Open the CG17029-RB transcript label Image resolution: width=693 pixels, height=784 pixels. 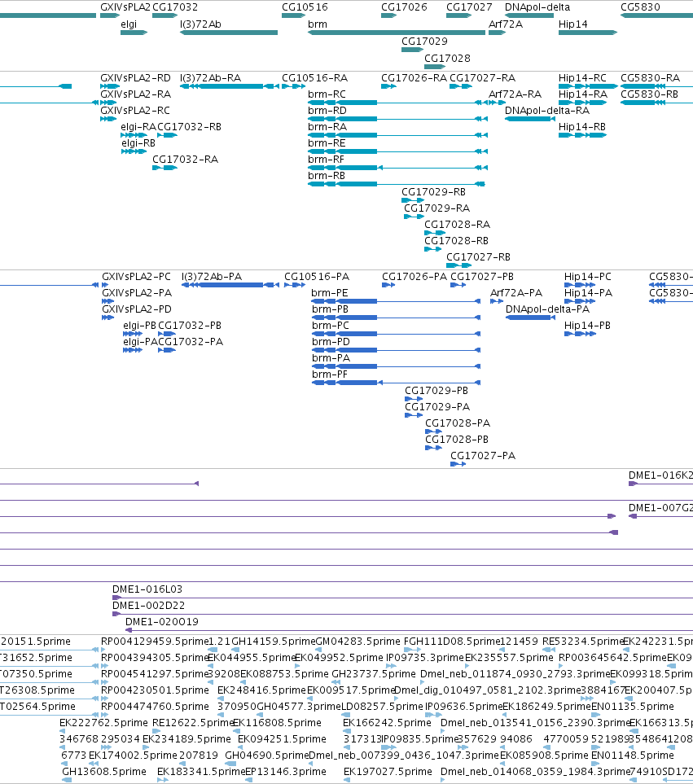(x=433, y=192)
